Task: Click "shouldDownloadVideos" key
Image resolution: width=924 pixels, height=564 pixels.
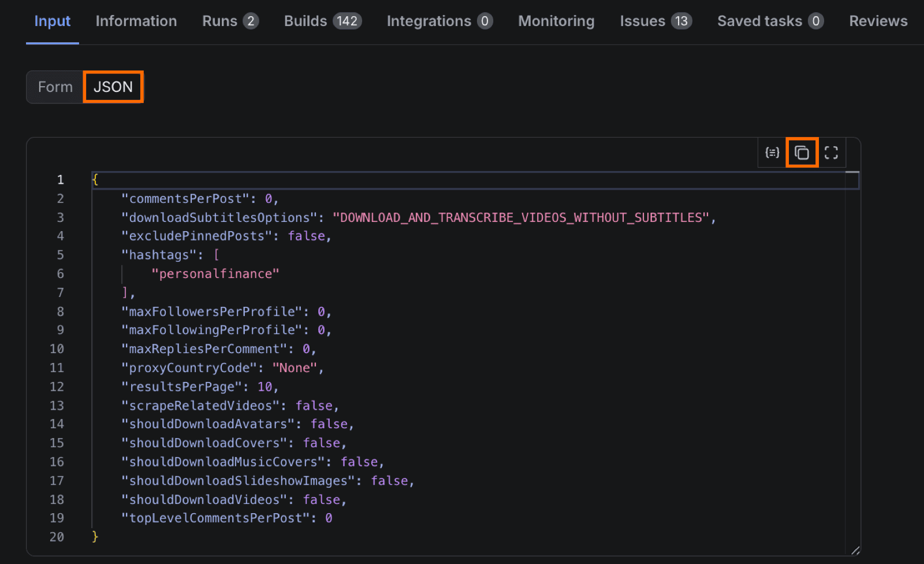Action: pyautogui.click(x=204, y=500)
